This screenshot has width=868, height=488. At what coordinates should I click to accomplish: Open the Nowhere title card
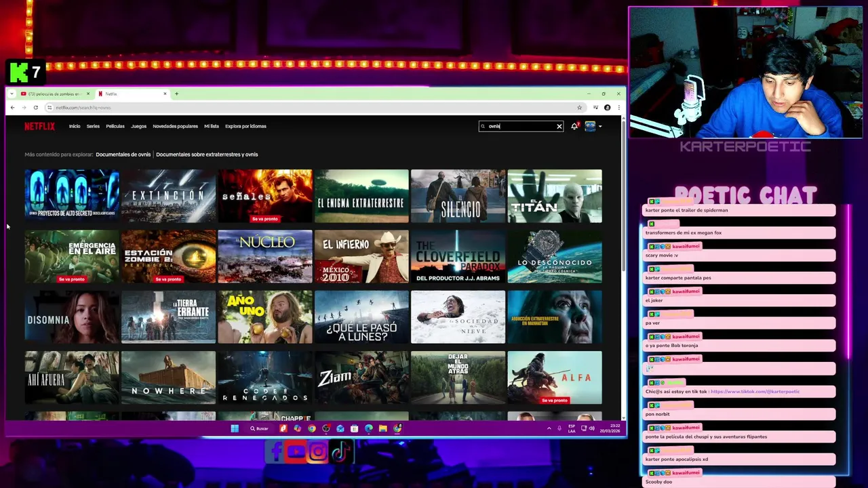click(x=168, y=378)
